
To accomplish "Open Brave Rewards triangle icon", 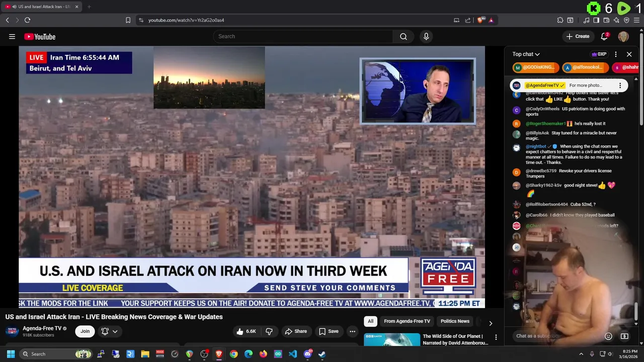I will (x=491, y=20).
